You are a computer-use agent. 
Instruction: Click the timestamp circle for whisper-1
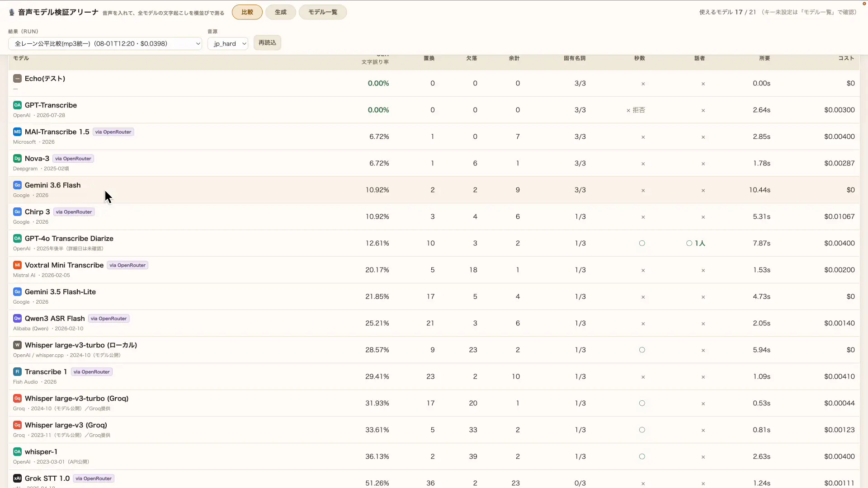coord(642,457)
